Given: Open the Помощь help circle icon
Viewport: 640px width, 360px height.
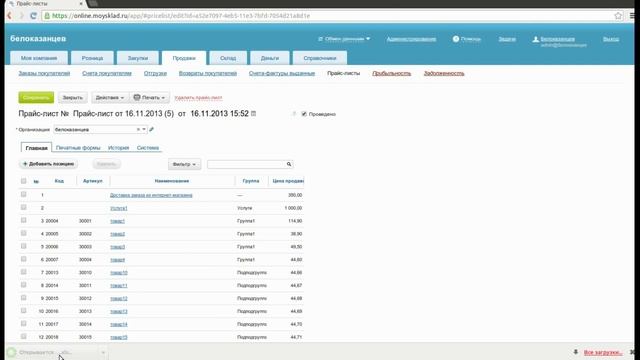Looking at the screenshot, I should (456, 39).
